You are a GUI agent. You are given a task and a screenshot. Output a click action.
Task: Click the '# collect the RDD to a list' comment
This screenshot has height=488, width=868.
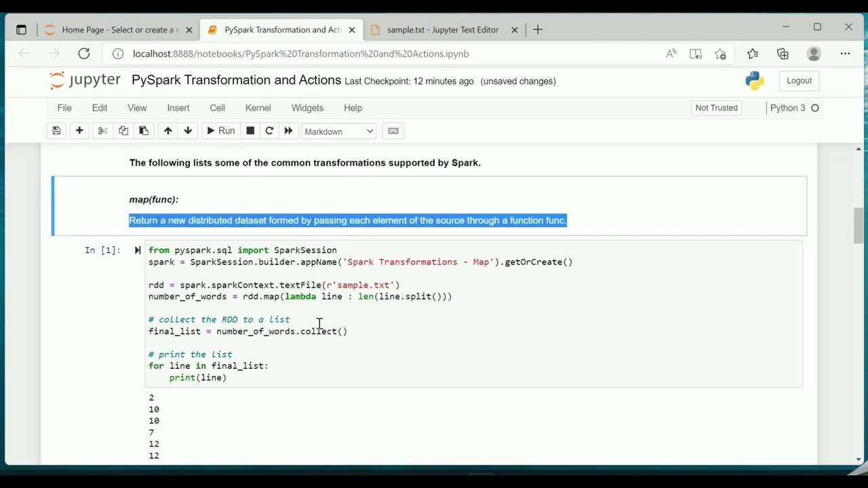pos(219,319)
